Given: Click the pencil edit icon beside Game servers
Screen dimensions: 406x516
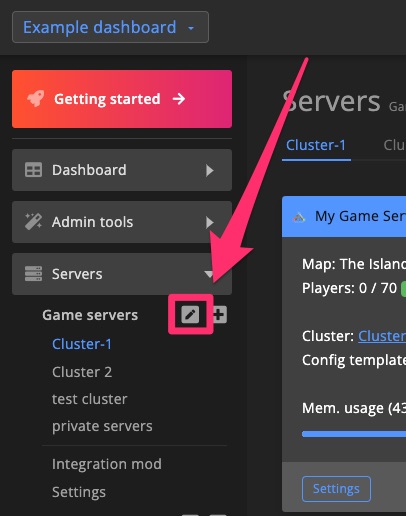Looking at the screenshot, I should pos(190,314).
